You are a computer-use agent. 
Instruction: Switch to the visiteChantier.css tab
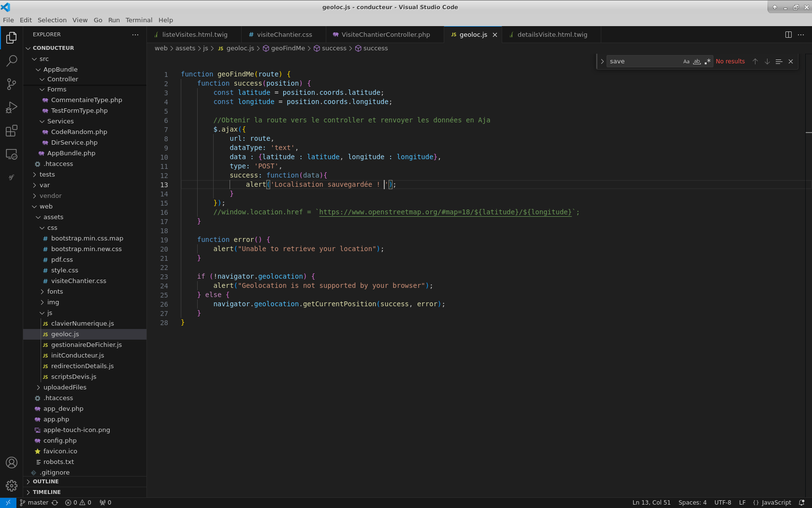point(284,35)
